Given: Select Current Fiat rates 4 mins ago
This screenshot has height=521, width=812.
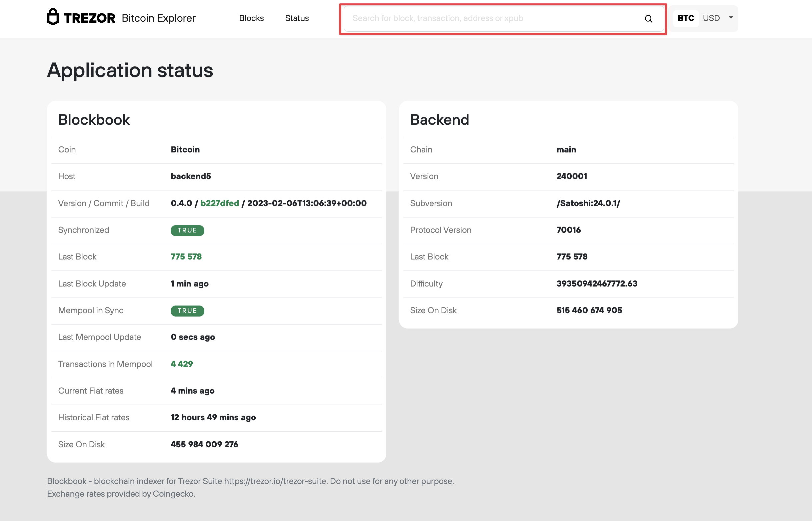Looking at the screenshot, I should 193,391.
